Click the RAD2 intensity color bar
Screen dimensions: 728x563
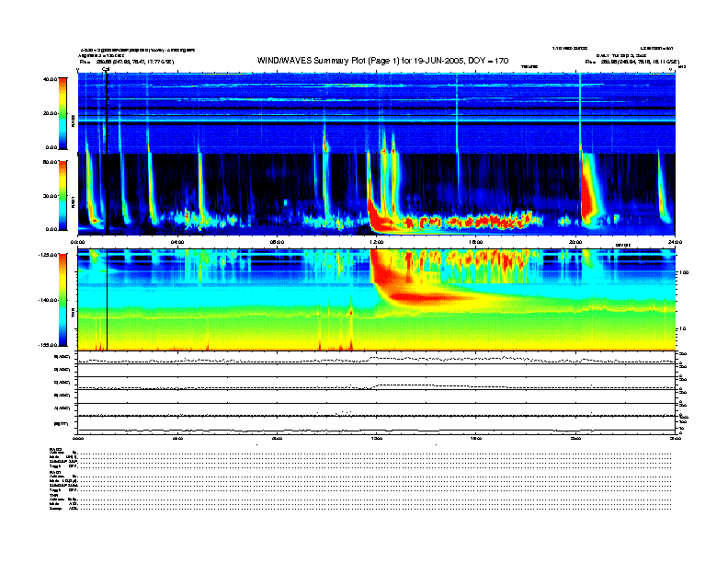[x=63, y=113]
